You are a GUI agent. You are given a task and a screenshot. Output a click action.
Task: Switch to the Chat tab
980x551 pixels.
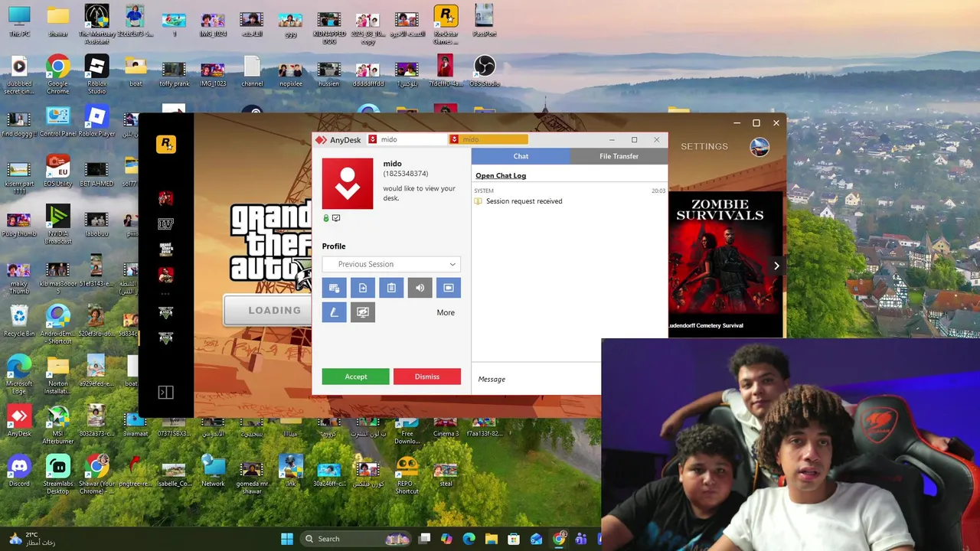pos(521,156)
